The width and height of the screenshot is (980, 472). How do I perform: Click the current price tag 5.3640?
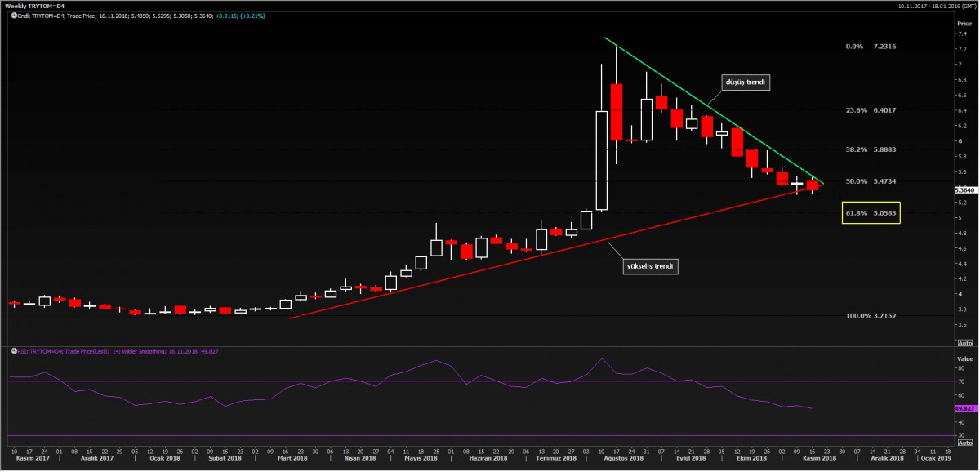coord(966,189)
